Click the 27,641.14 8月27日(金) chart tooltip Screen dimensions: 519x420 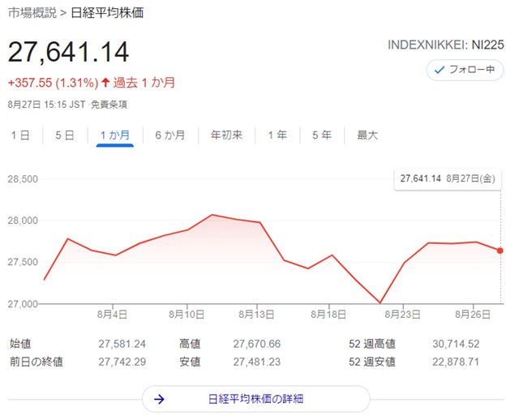pos(448,178)
